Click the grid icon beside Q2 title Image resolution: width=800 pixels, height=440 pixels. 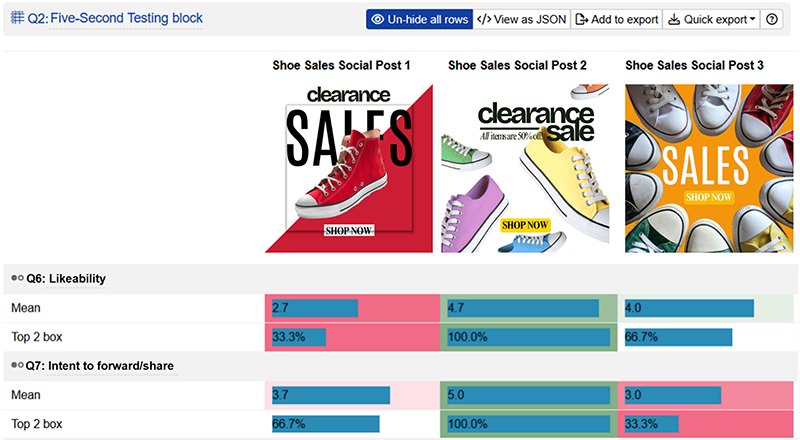click(17, 18)
